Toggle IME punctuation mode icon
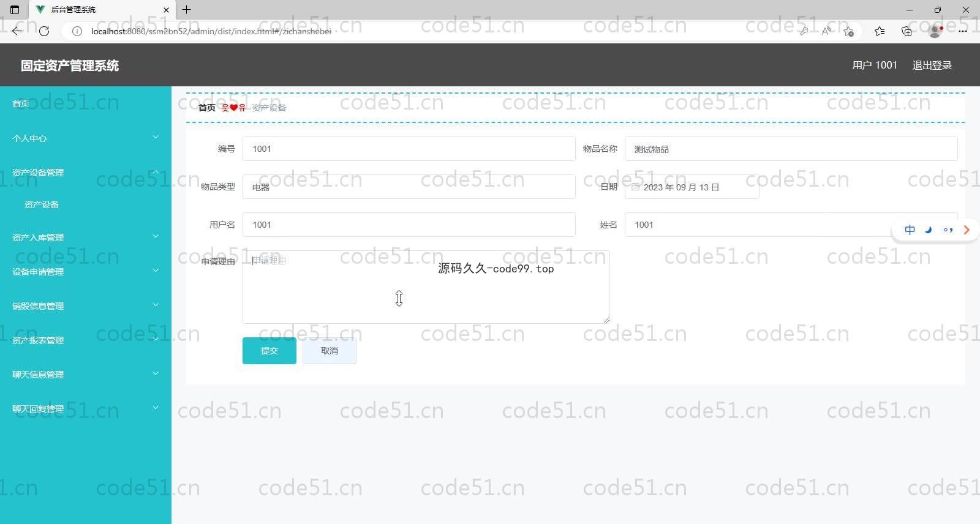 point(948,230)
